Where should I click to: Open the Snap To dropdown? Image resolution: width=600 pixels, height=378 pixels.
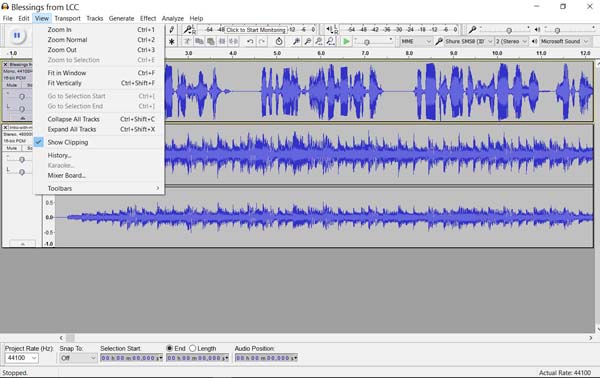(x=78, y=358)
